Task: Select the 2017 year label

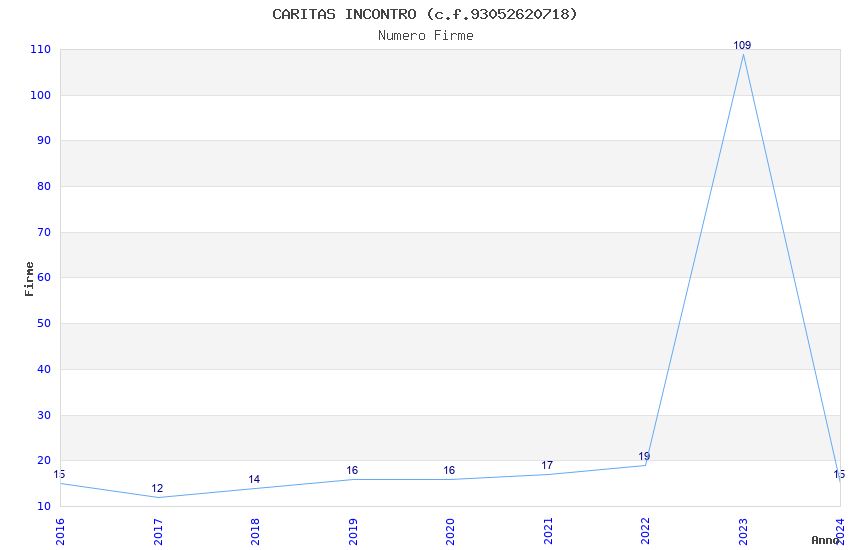Action: (x=158, y=532)
